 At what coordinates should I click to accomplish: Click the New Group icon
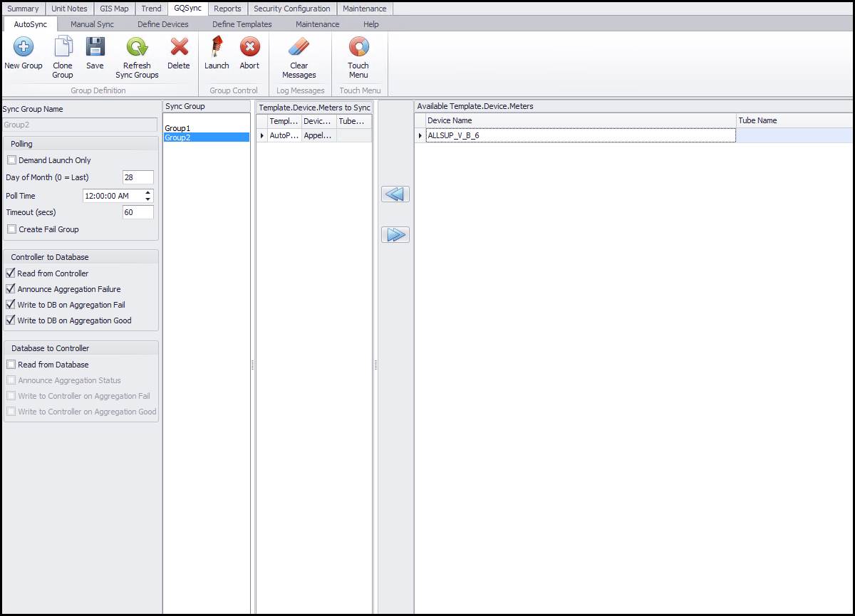tap(24, 48)
